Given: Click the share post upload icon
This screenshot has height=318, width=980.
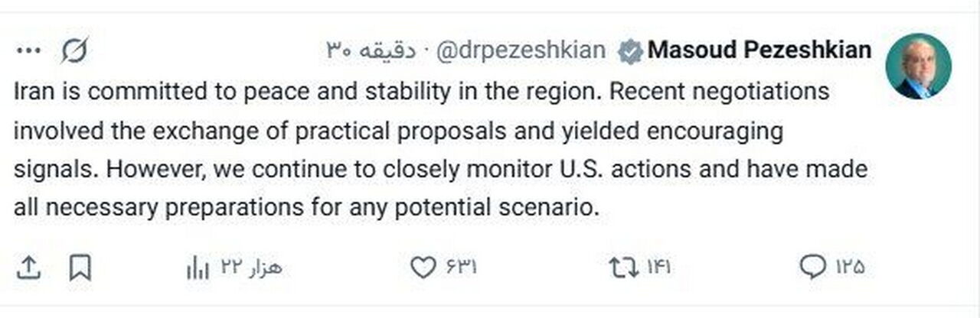Looking at the screenshot, I should point(28,268).
